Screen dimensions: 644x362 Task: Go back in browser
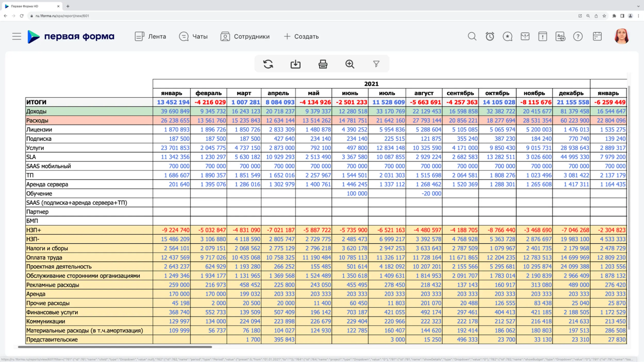pos(5,16)
